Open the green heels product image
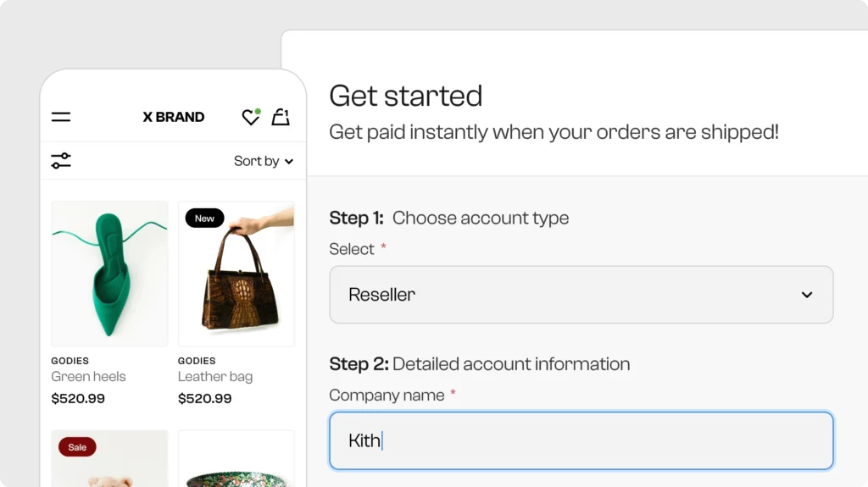Image resolution: width=868 pixels, height=487 pixels. click(x=109, y=274)
